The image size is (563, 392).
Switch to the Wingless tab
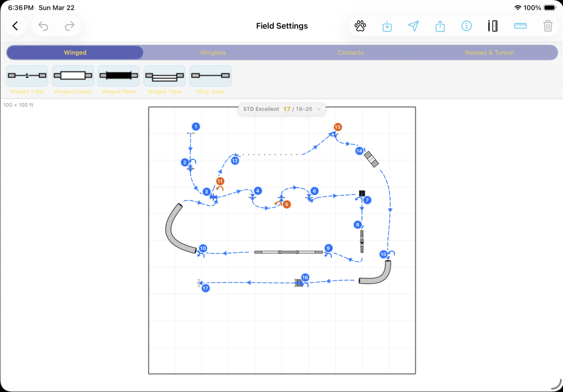pos(213,52)
